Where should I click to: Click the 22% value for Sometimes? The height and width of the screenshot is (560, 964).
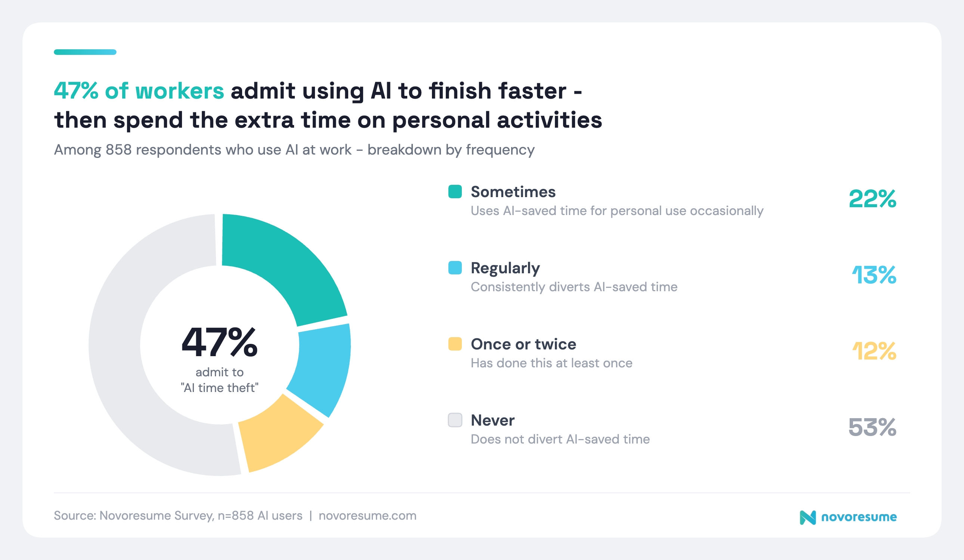point(872,199)
